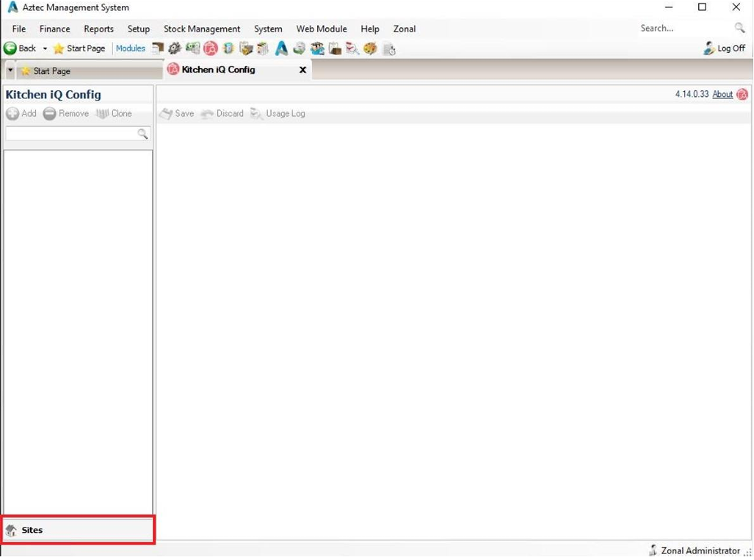The height and width of the screenshot is (560, 754).
Task: Click the magnifier icon in top Search box
Action: 739,28
